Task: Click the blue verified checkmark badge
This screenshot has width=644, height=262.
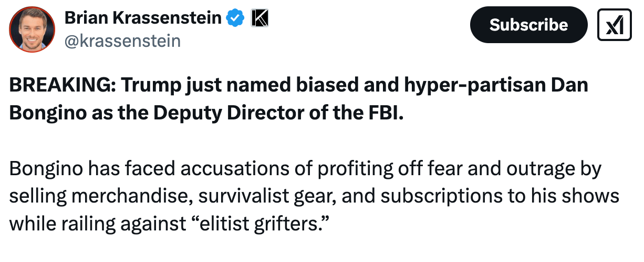Action: tap(235, 18)
